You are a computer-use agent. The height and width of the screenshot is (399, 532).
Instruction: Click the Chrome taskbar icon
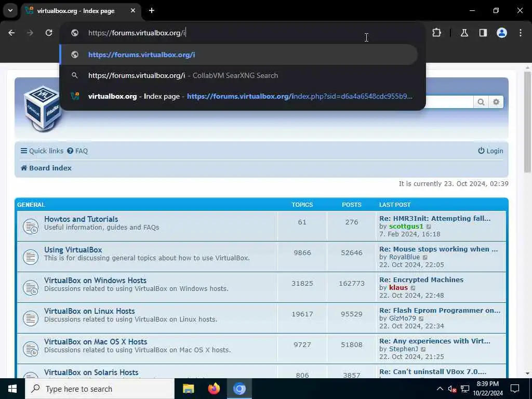pyautogui.click(x=239, y=389)
